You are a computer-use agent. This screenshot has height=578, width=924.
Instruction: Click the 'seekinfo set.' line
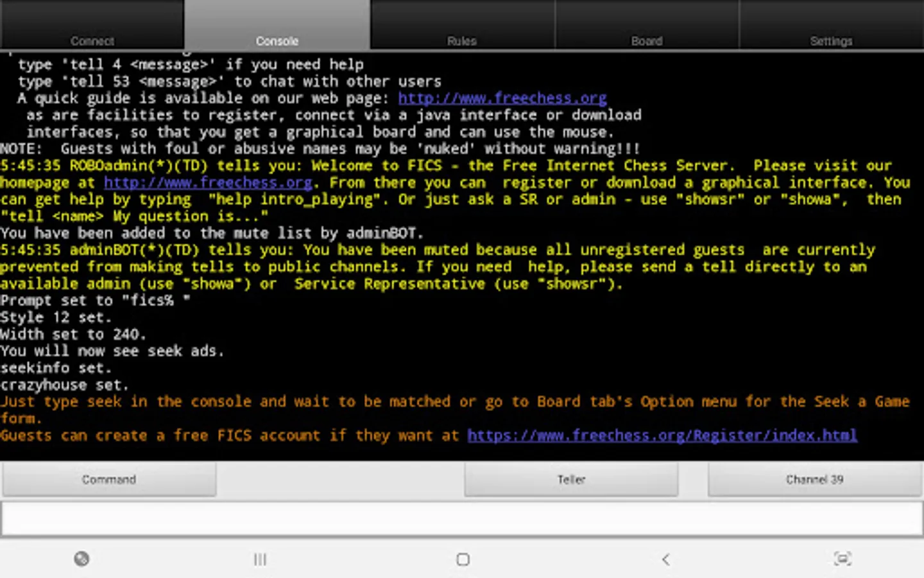(x=56, y=368)
